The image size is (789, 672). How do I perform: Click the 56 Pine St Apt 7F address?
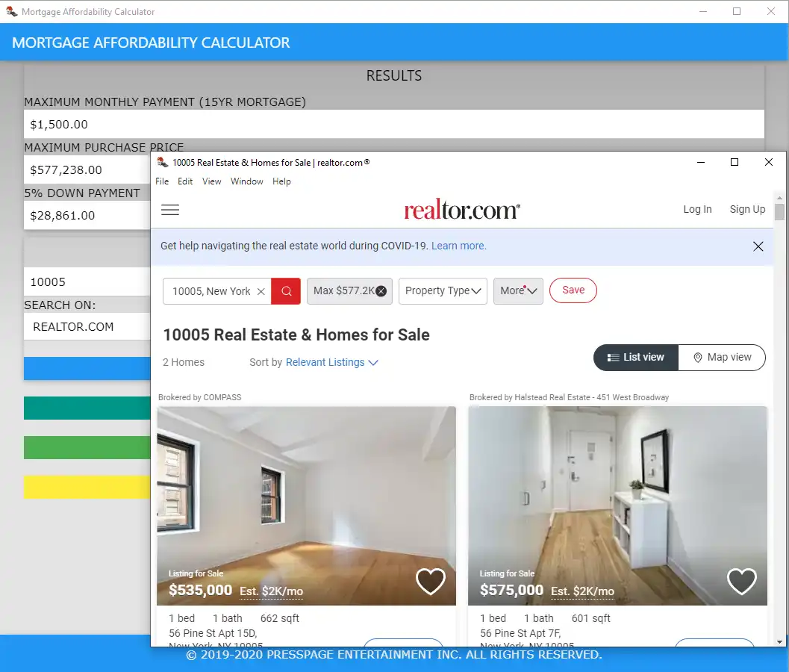coord(520,633)
